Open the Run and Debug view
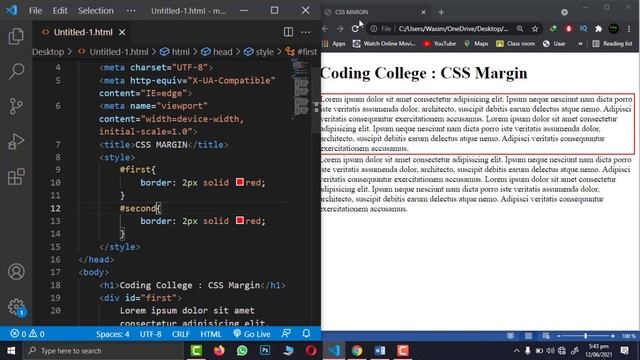This screenshot has width=640, height=360. tap(16, 142)
